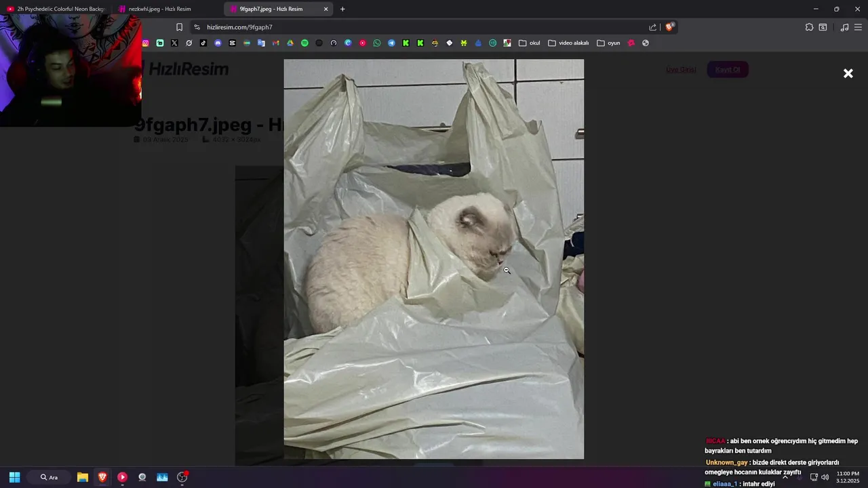Bookmark this page via bookmark icon
The image size is (868, 488).
point(179,27)
